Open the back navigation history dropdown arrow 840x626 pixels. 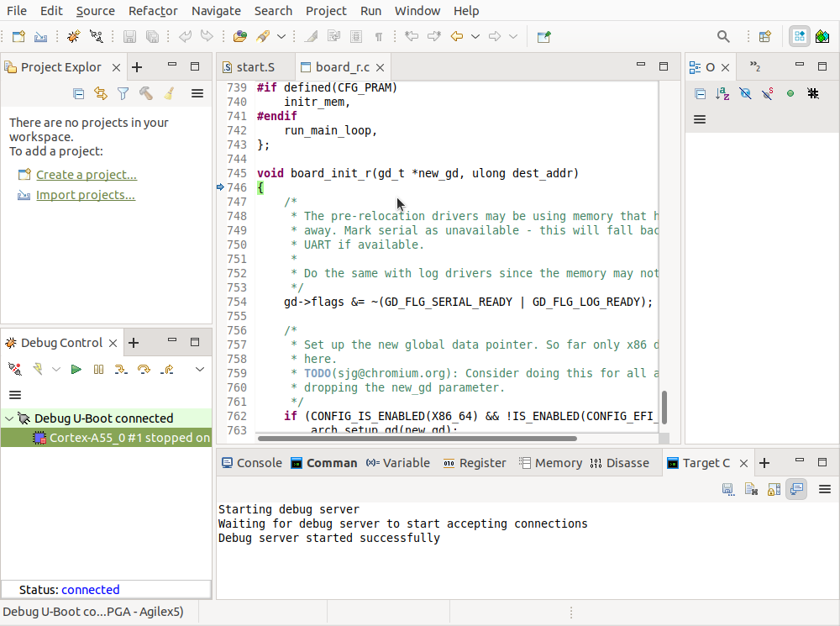pos(475,36)
